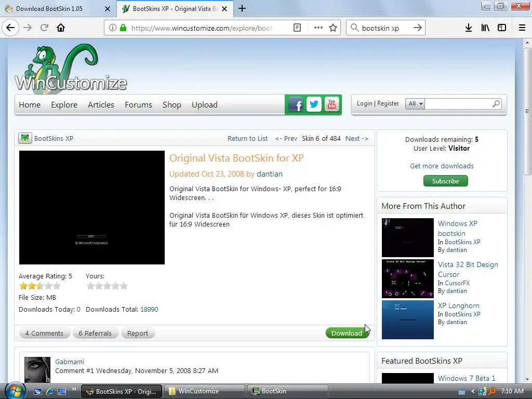This screenshot has height=399, width=532.
Task: Click the site search magnifier icon
Action: point(496,103)
